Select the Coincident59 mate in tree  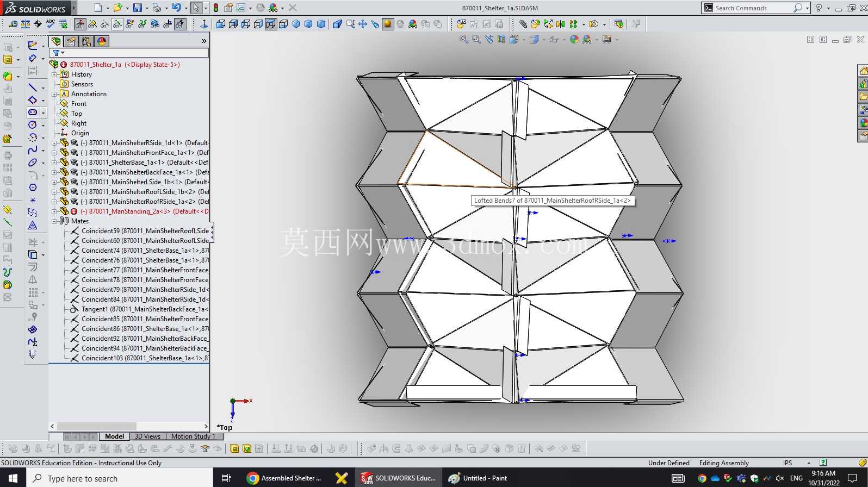coord(145,231)
